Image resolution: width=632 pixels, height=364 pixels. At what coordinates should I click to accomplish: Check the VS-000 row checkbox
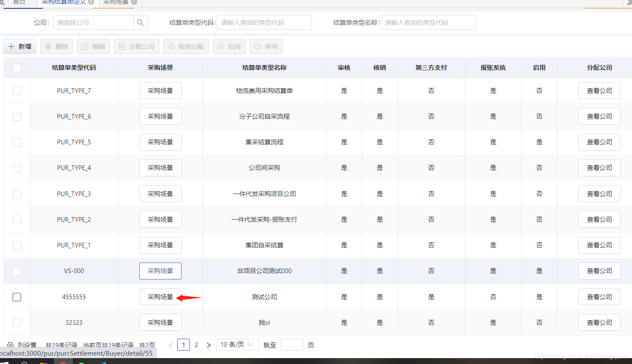pyautogui.click(x=17, y=271)
